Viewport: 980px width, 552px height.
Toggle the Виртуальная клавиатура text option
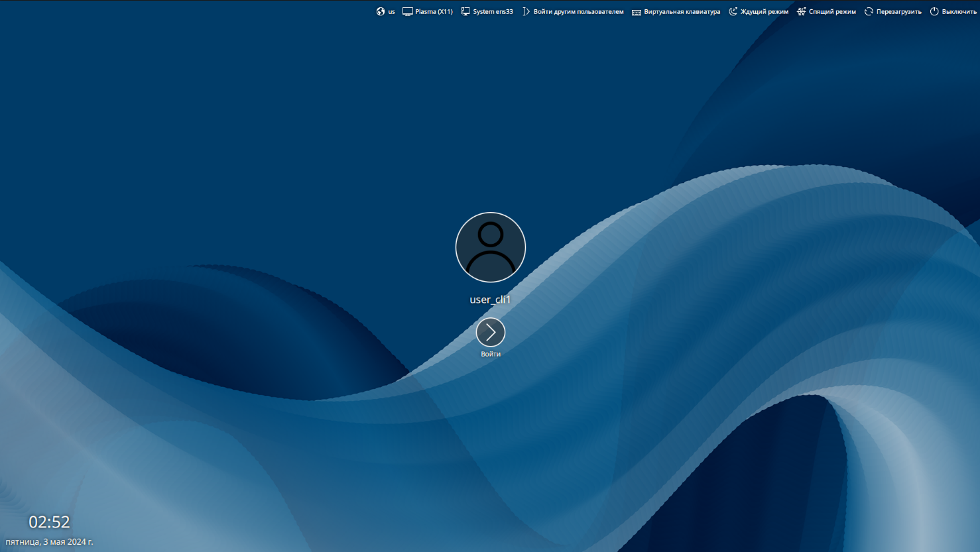tap(682, 12)
